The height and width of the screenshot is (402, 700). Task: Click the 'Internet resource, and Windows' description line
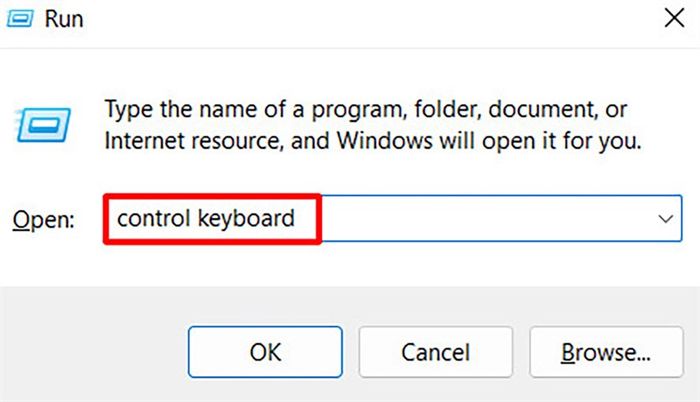pyautogui.click(x=373, y=141)
